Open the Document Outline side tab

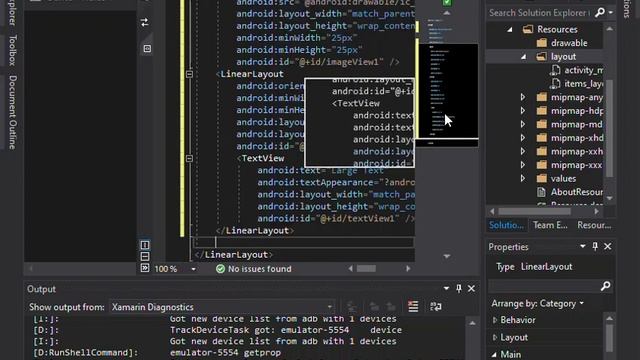pos(13,112)
